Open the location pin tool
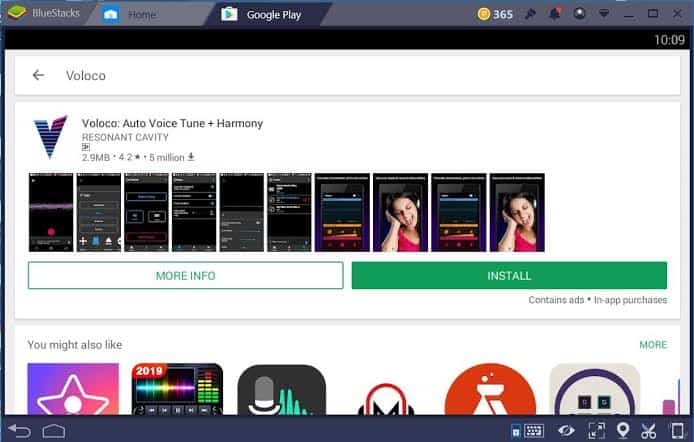Image resolution: width=694 pixels, height=442 pixels. click(x=623, y=430)
